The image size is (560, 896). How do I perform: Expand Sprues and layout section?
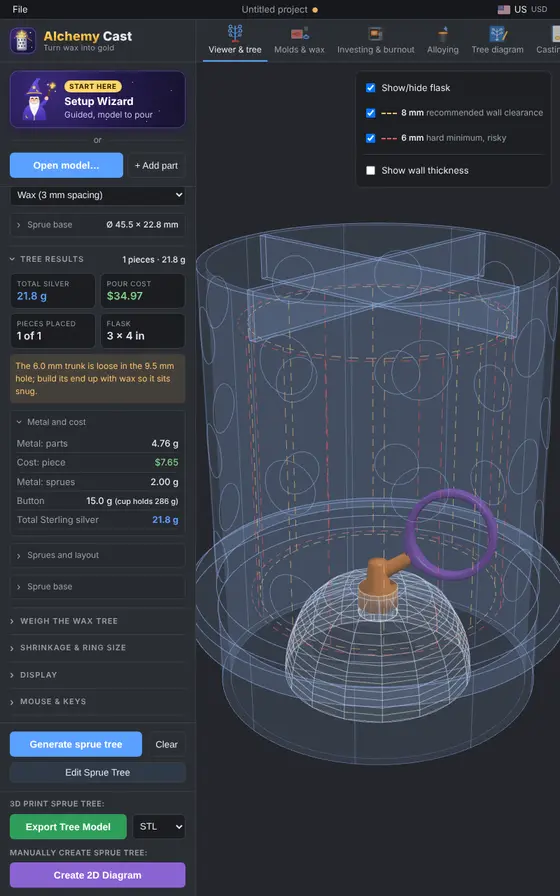tap(98, 555)
